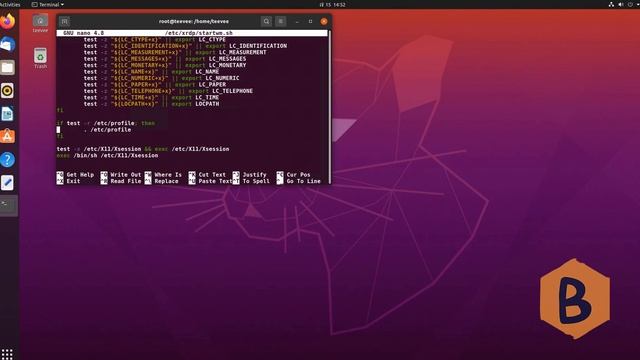640x360 pixels.
Task: Click the 'Justify' shortcut label
Action: point(254,175)
